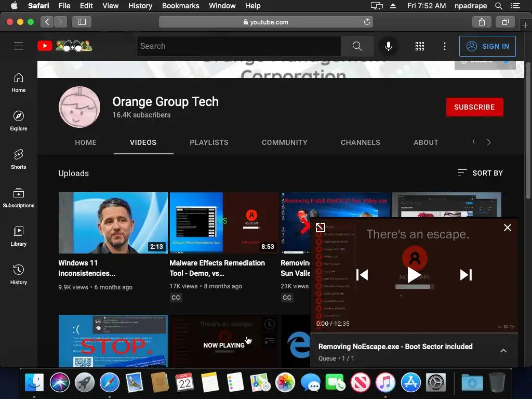Viewport: 532px width, 399px height.
Task: Select the Videos channel tab
Action: click(x=143, y=142)
